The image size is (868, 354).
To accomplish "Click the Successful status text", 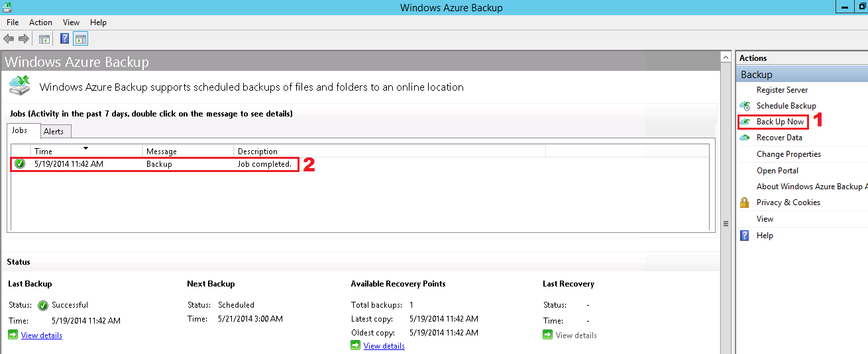I will tap(70, 305).
